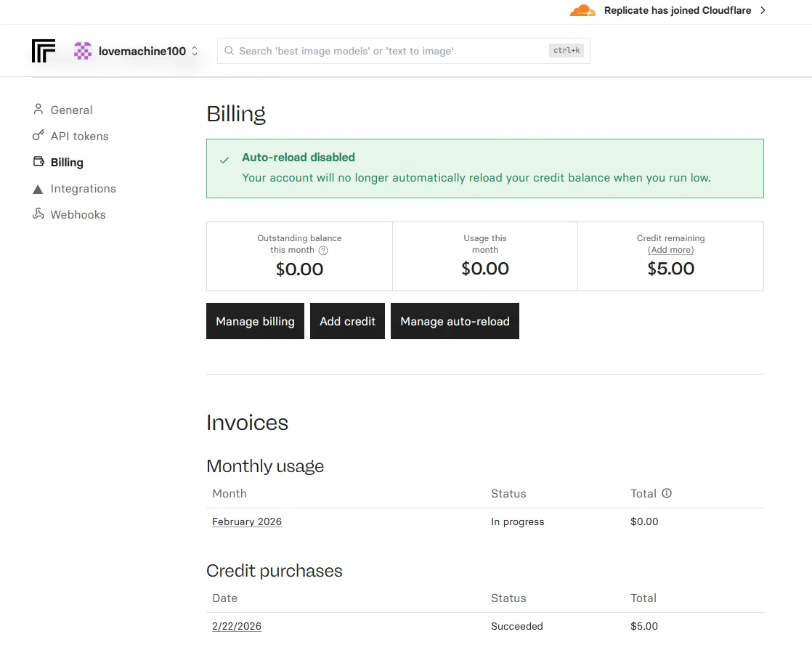Open Manage auto-reload settings
This screenshot has height=650, width=812.
pyautogui.click(x=455, y=321)
